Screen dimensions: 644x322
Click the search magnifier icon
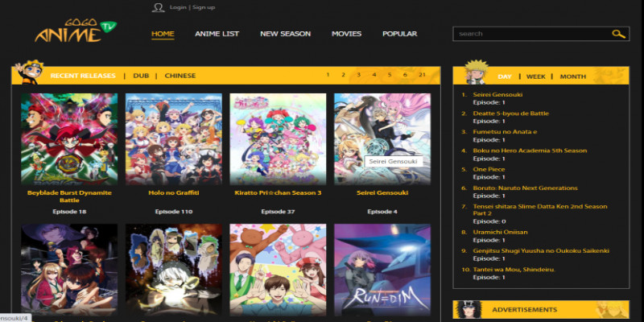[x=618, y=34]
